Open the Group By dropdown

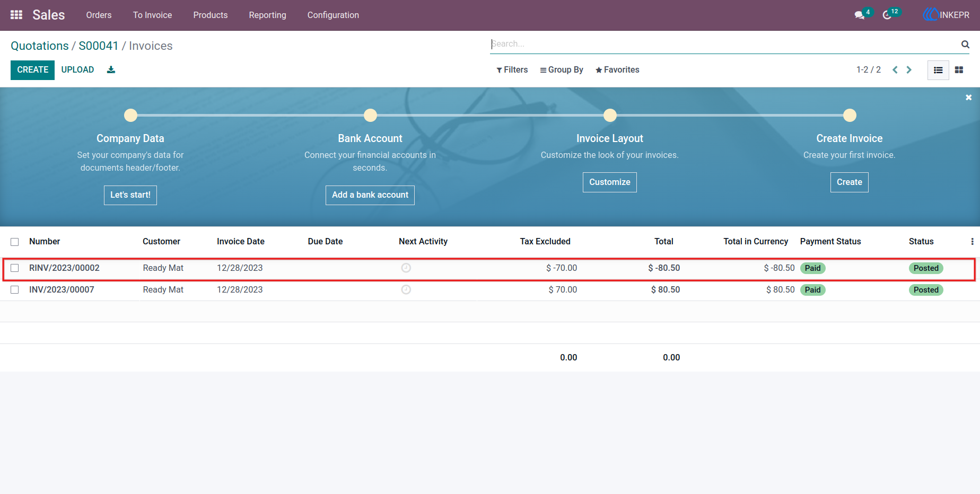[562, 70]
